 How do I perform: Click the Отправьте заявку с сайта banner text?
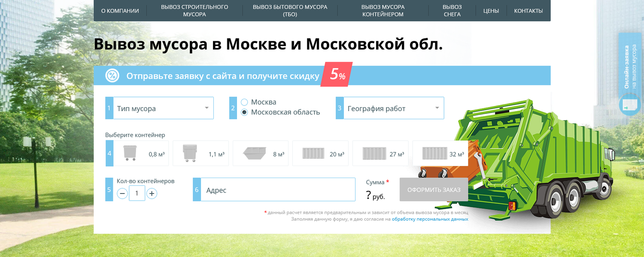coord(222,76)
